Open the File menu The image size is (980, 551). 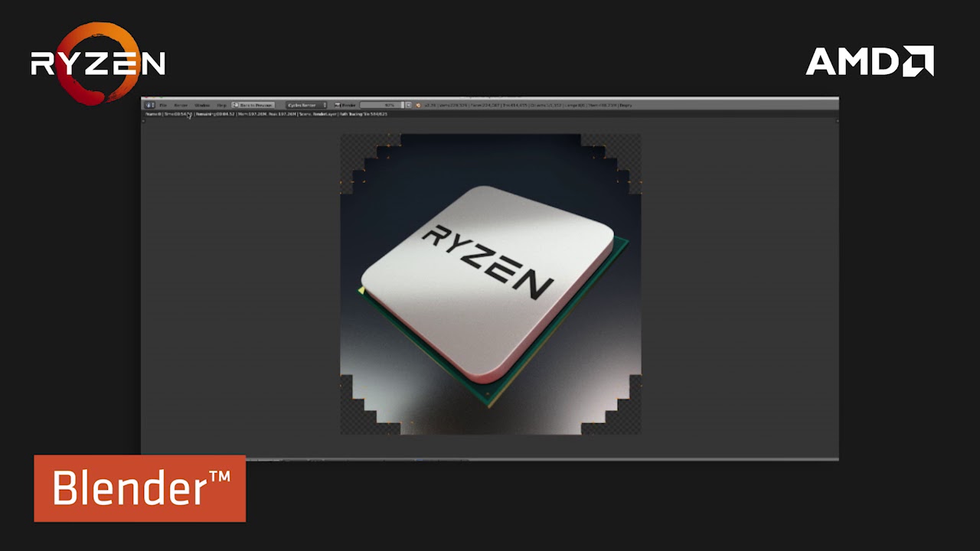click(163, 105)
